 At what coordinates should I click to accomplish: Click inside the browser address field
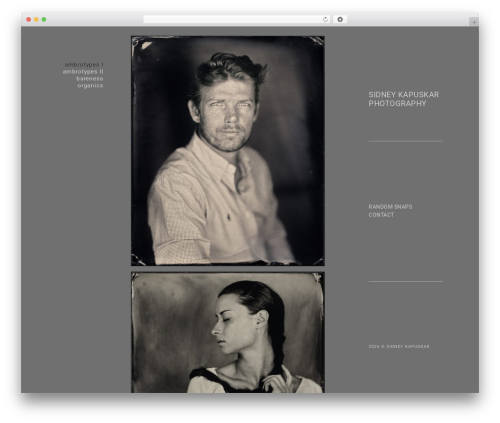tap(233, 19)
